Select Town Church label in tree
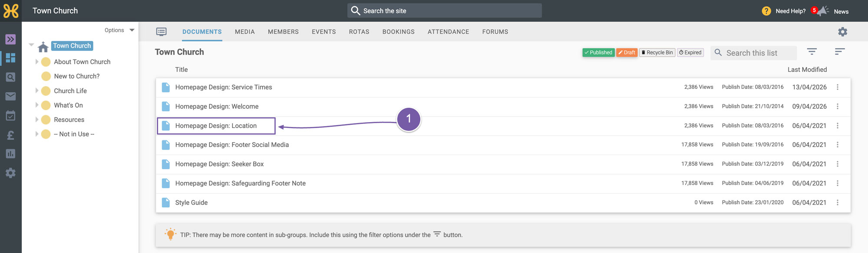The image size is (868, 253). 72,45
